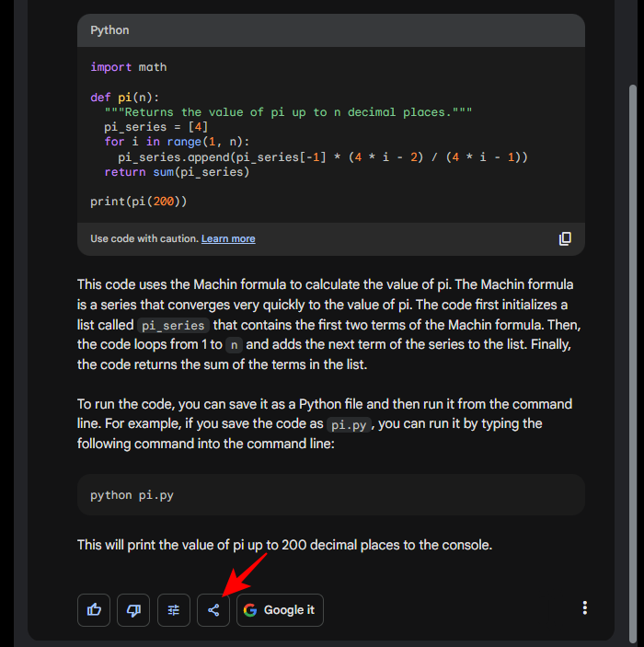Image resolution: width=644 pixels, height=647 pixels.
Task: Click the inline 'pi.py' code chip
Action: pos(349,424)
